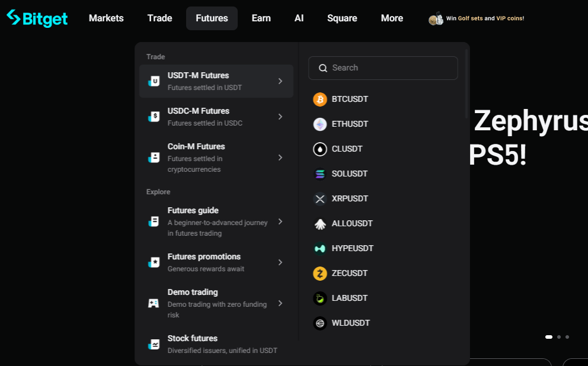588x366 pixels.
Task: Click the Solana coin icon
Action: coord(320,174)
